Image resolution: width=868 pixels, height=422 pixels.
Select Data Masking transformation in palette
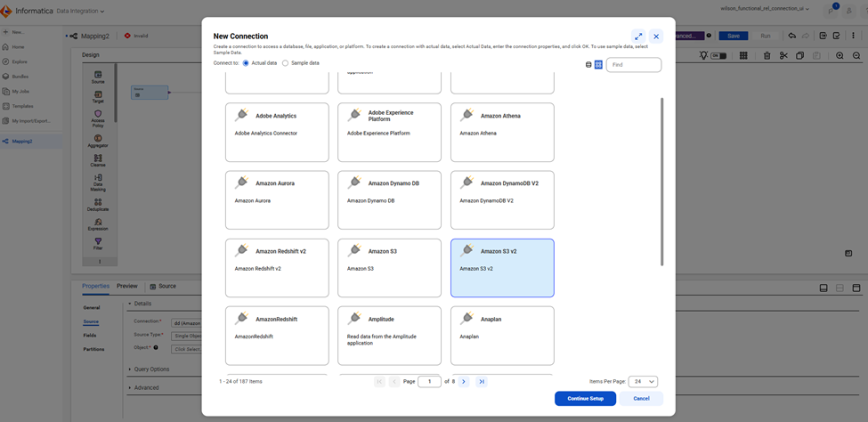[x=98, y=183]
